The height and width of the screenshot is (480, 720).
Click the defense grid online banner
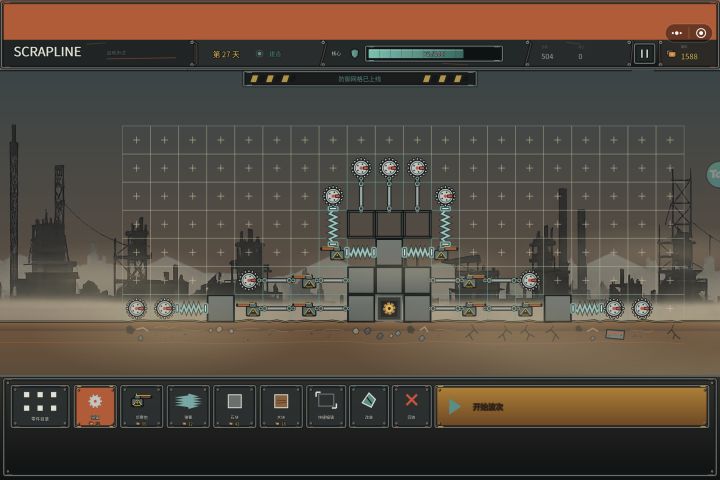[x=360, y=79]
